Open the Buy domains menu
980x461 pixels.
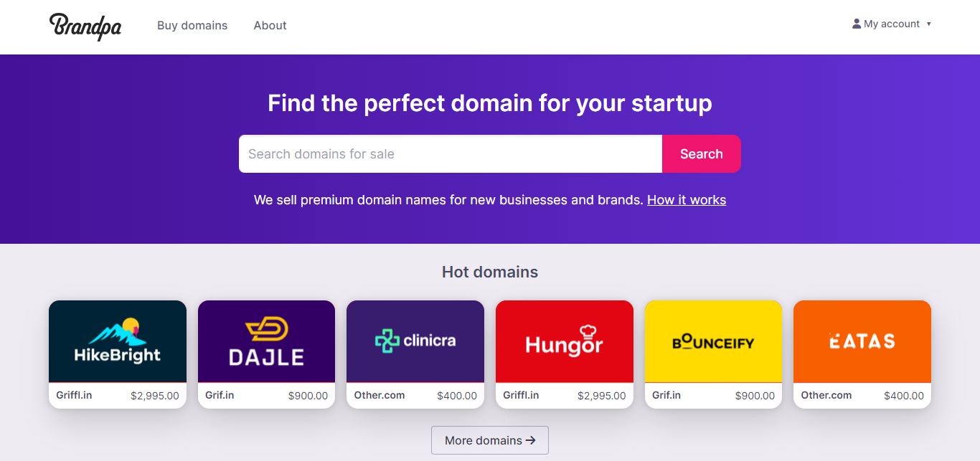(x=192, y=26)
